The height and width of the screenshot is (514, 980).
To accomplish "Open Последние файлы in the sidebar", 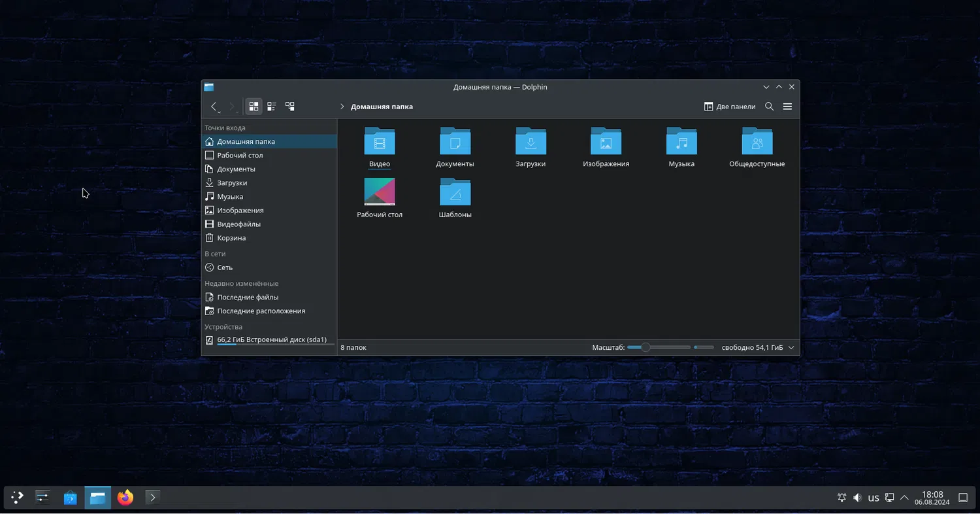I will point(248,298).
